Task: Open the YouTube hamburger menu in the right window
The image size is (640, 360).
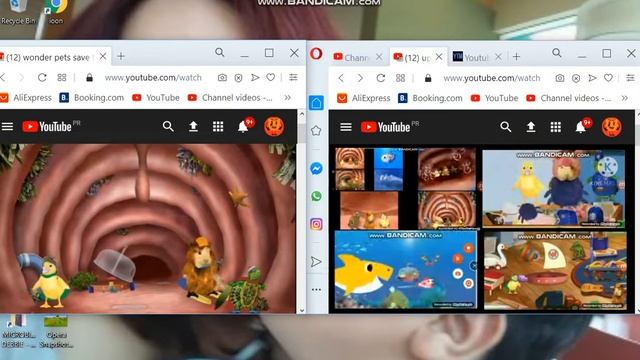Action: (346, 127)
